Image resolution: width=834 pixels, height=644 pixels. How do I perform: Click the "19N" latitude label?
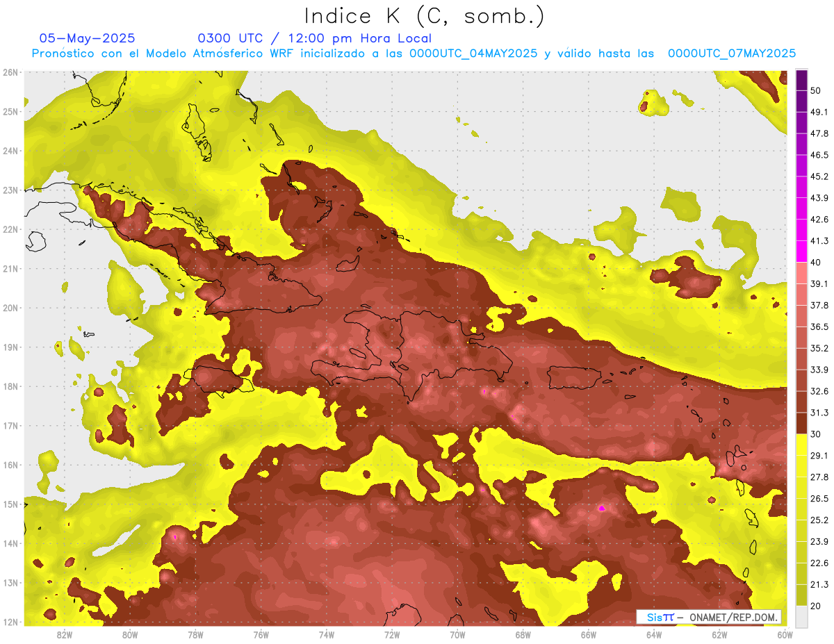click(10, 347)
